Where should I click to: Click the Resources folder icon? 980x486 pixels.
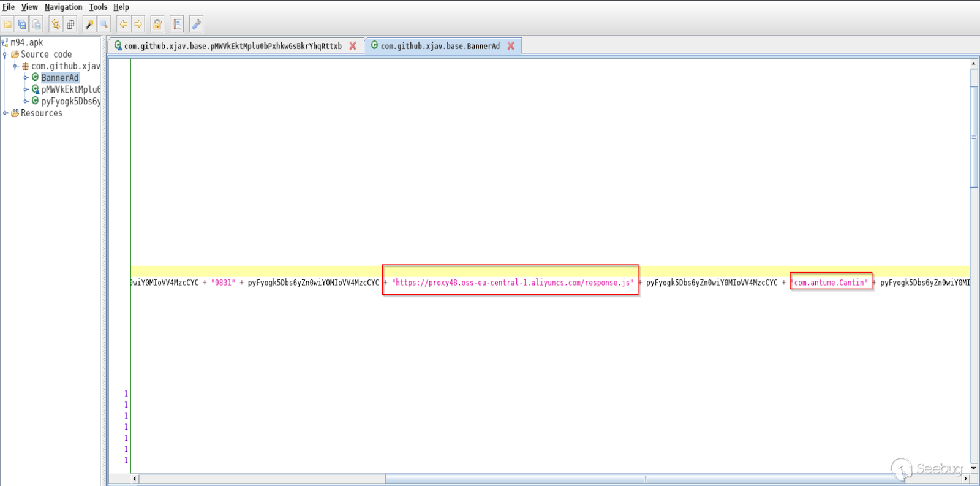[x=15, y=113]
